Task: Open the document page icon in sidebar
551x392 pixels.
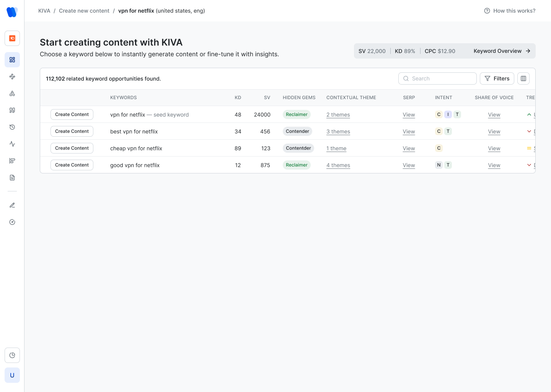Action: click(x=12, y=178)
